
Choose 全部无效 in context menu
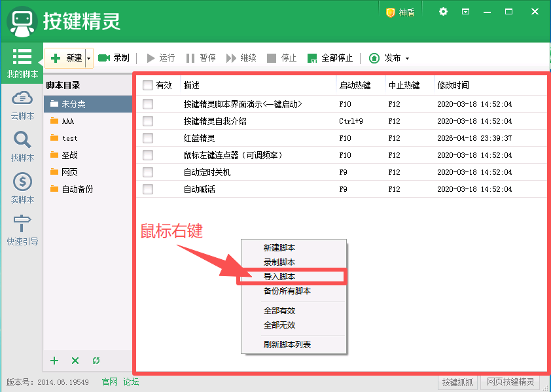[x=294, y=325]
